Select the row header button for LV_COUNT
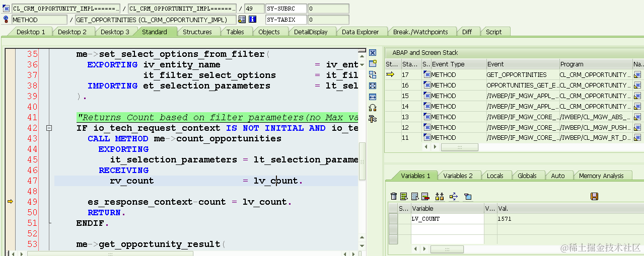Screen dimensions: 644x256 coord(393,219)
